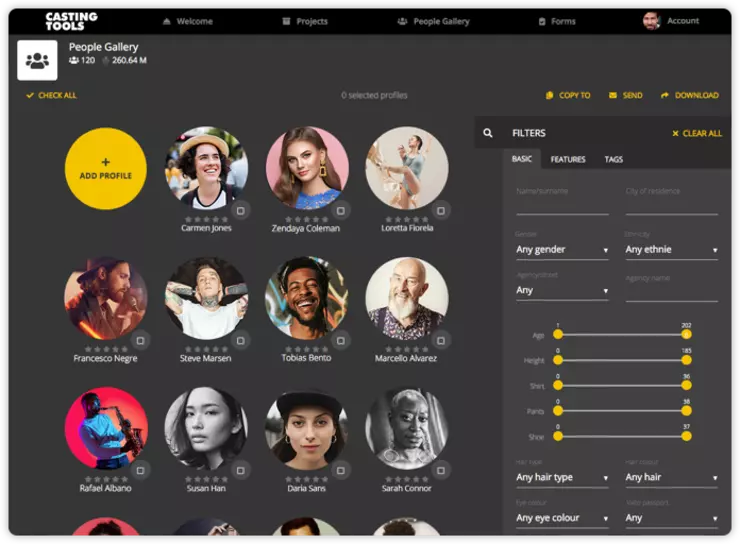The image size is (740, 544).
Task: Open Zendaya Coleman's profile photo
Action: pos(307,167)
